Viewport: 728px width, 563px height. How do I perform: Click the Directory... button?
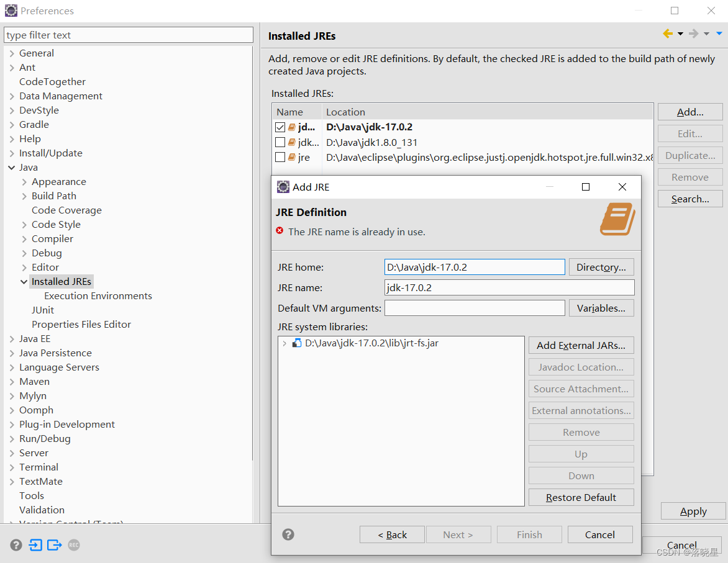[x=601, y=268]
